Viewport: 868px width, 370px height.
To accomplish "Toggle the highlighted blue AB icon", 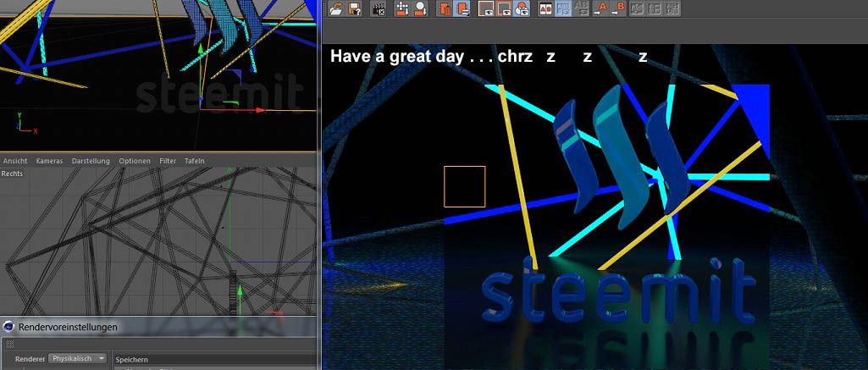I will pos(563,8).
